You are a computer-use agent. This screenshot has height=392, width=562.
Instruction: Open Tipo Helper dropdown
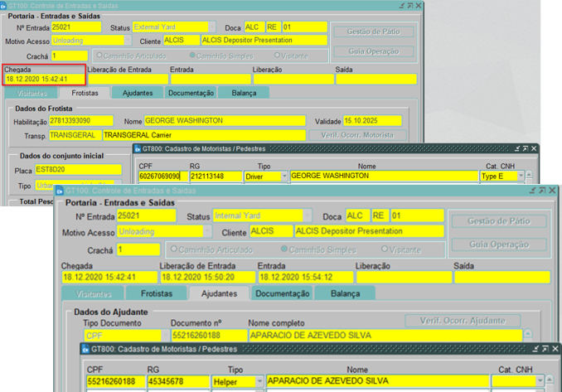[x=259, y=381]
